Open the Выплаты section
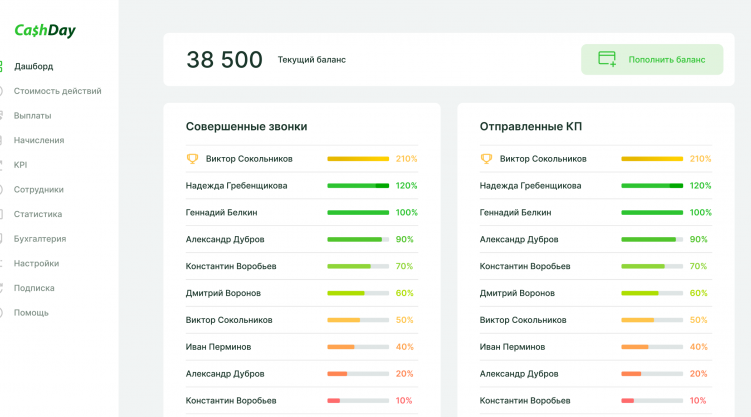 coord(32,116)
